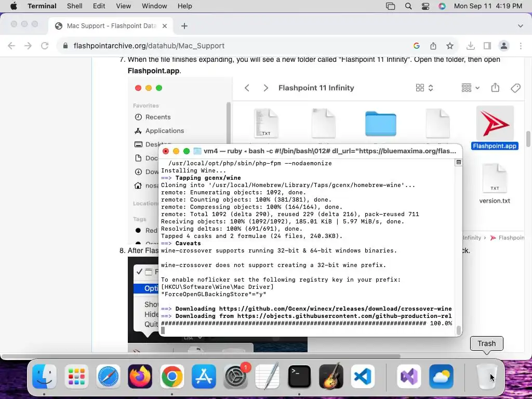
Task: Click Stage Manager windows icon in menu bar
Action: [391, 6]
